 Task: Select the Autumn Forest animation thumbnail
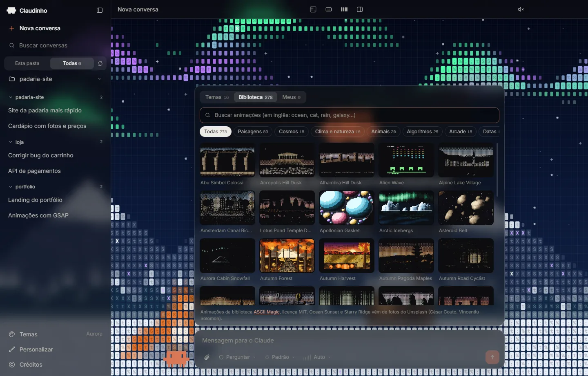[x=287, y=256]
